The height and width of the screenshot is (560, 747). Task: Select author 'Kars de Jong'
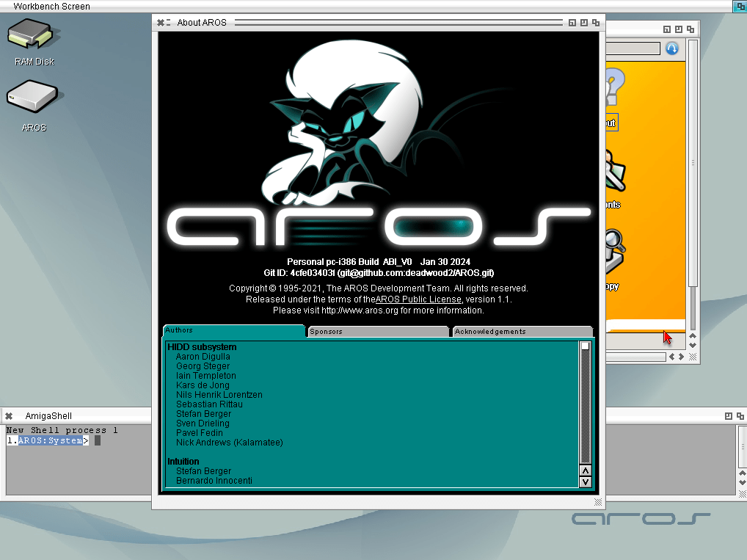click(203, 385)
